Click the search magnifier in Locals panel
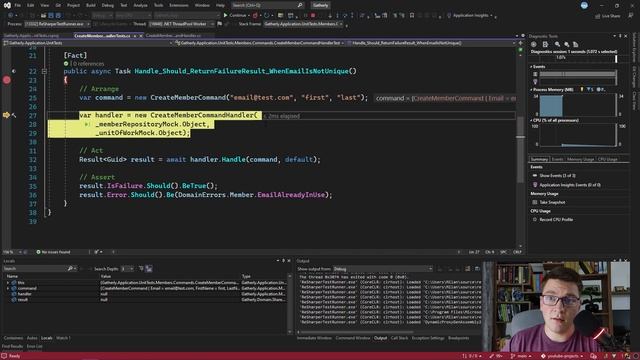This screenshot has width=640, height=360. pos(70,269)
